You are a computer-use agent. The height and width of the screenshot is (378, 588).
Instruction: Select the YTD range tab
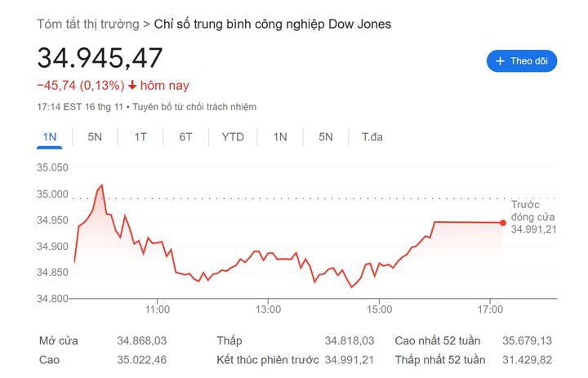(233, 136)
